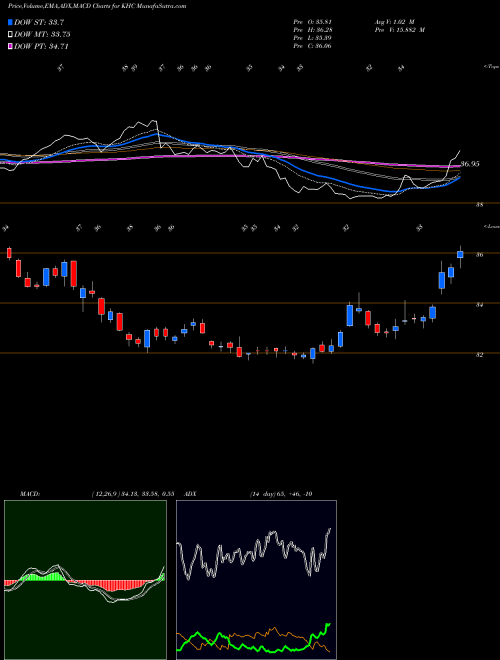Select the 'DOW MT: 33.75' legend label
This screenshot has height=660, width=500.
(x=42, y=35)
